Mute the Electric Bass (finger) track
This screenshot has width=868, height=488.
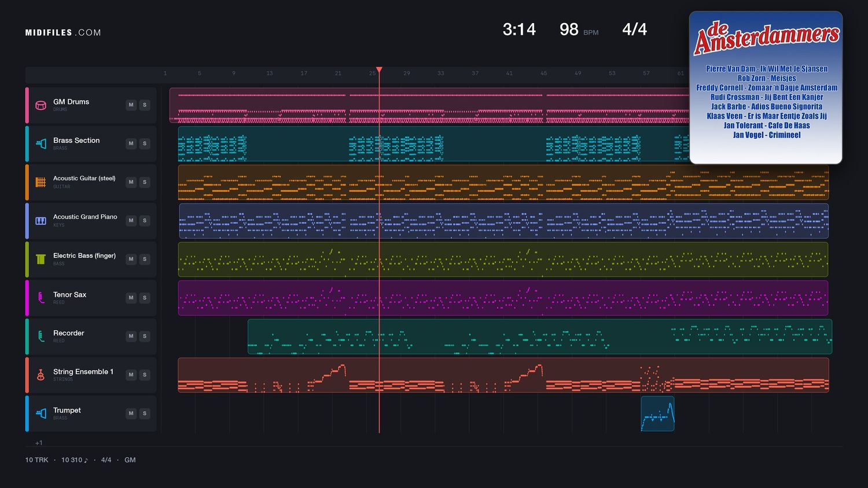point(131,259)
